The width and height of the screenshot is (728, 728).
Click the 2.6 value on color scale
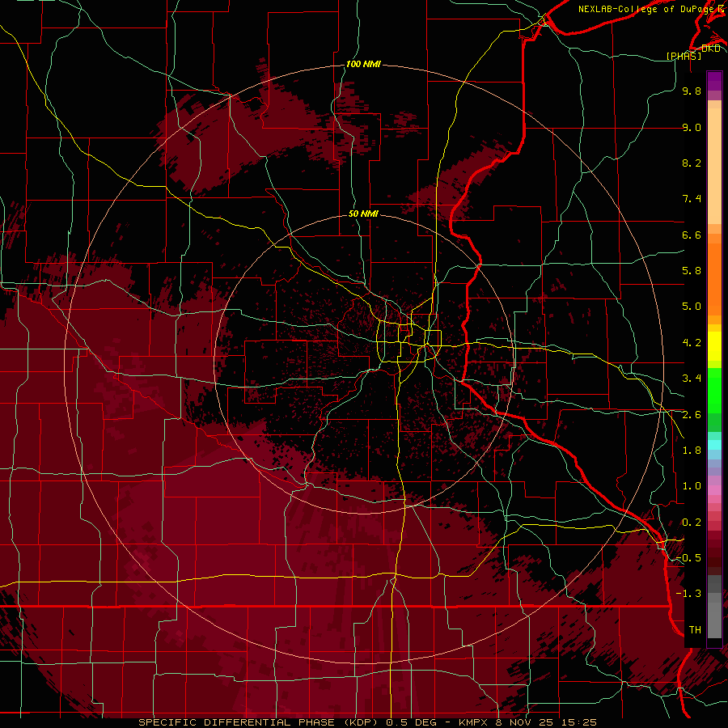pos(692,415)
